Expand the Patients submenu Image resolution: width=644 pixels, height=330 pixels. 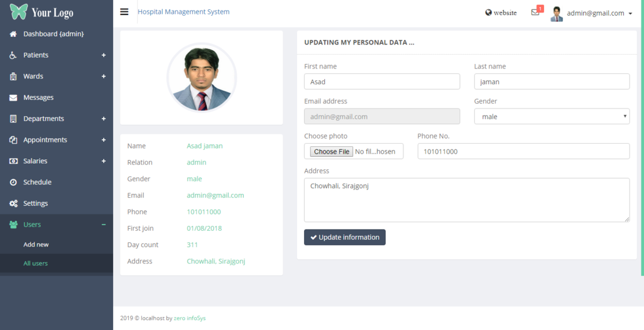[x=104, y=55]
